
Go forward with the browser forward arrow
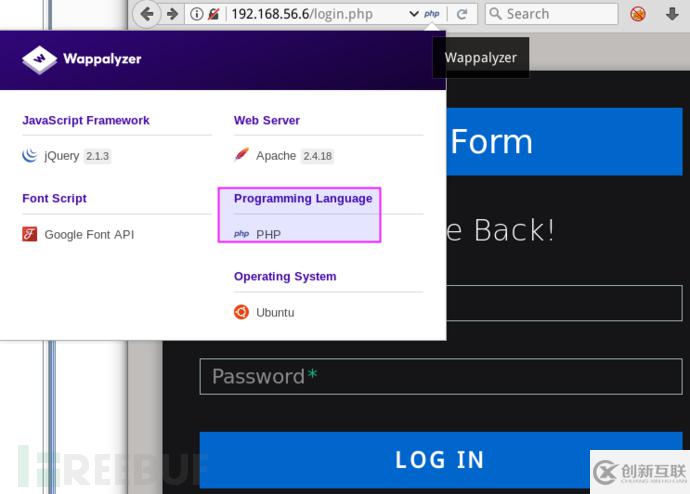click(172, 14)
